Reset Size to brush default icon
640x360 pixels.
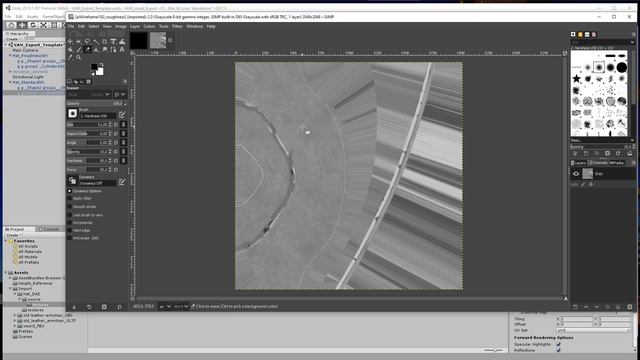pos(116,124)
